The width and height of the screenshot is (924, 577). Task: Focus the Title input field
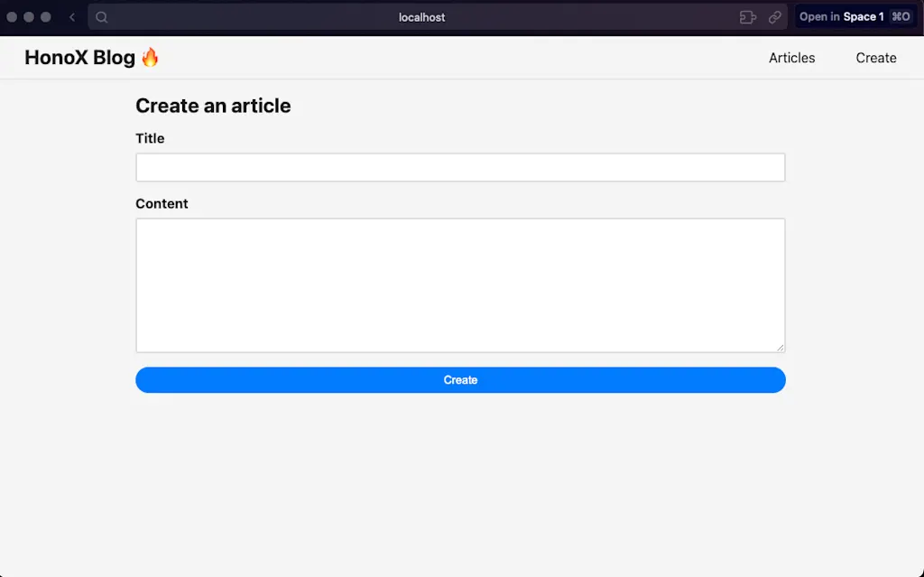pos(460,168)
